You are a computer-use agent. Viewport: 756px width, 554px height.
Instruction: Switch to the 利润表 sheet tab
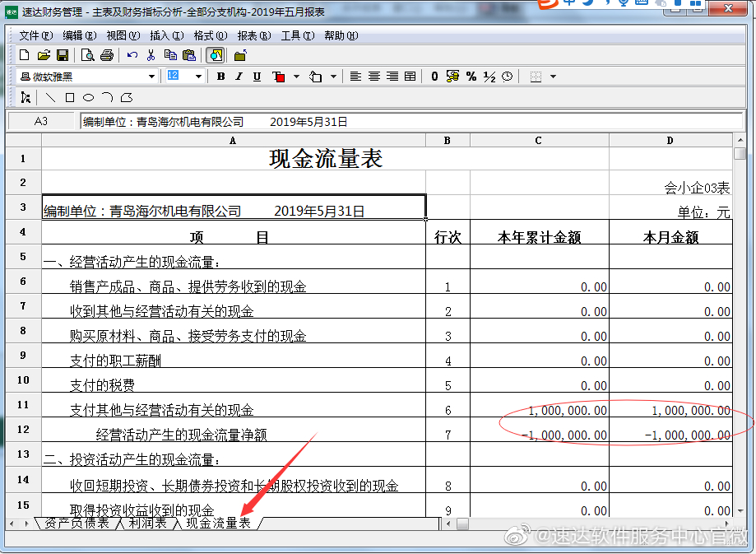[147, 524]
